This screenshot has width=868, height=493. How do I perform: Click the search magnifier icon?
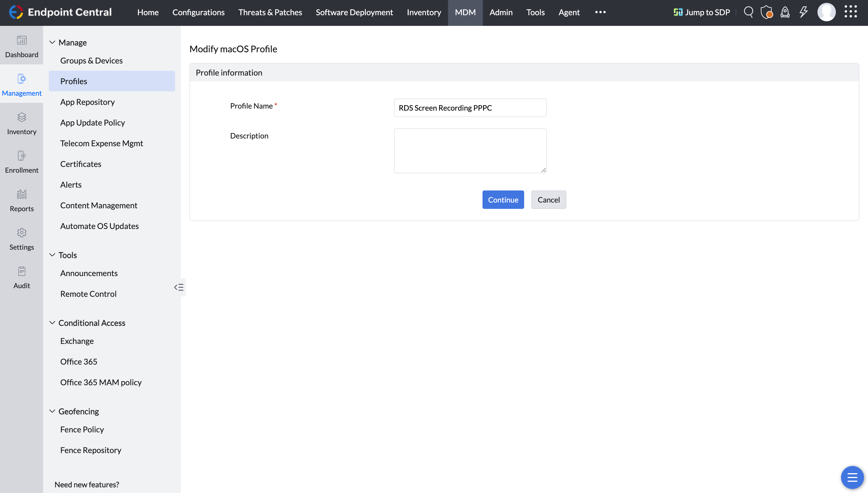[748, 12]
